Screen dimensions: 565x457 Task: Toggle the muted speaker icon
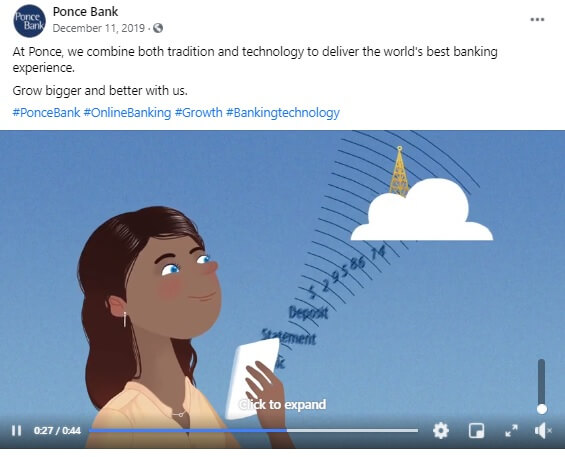point(543,430)
